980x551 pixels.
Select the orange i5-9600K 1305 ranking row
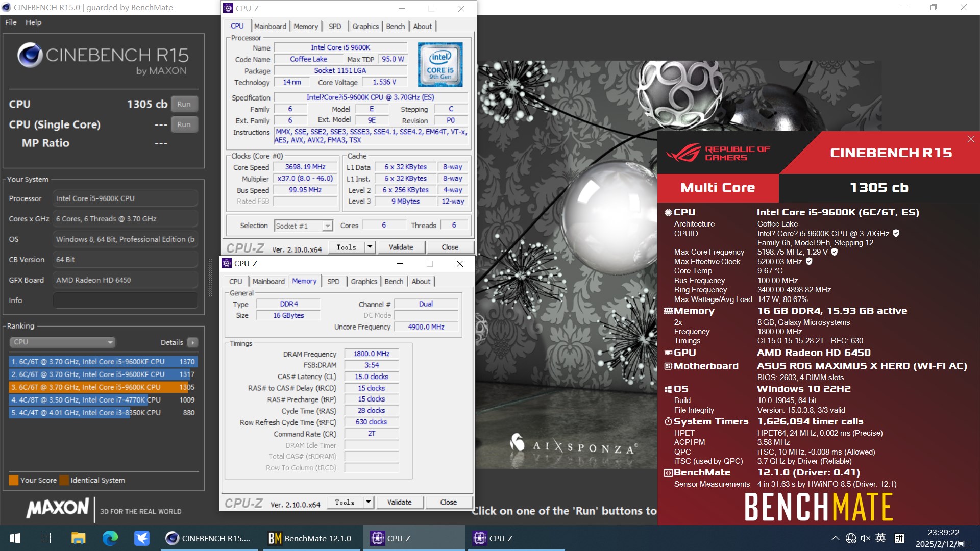[103, 387]
